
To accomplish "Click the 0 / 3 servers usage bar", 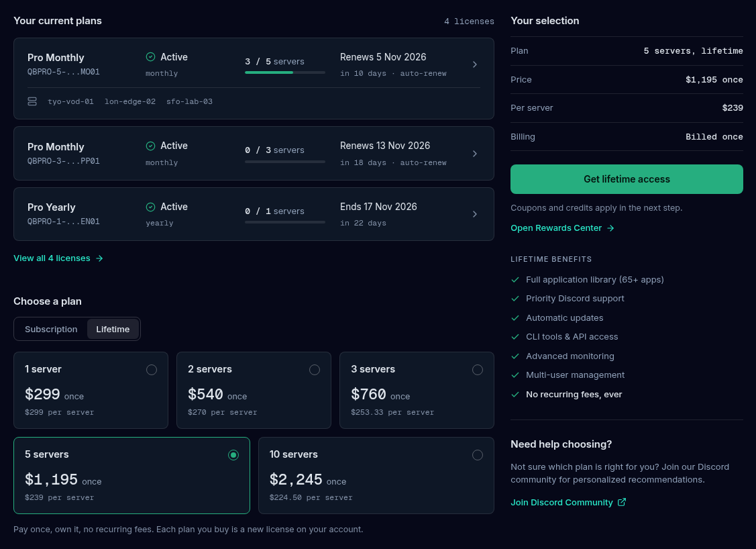I will [x=285, y=162].
